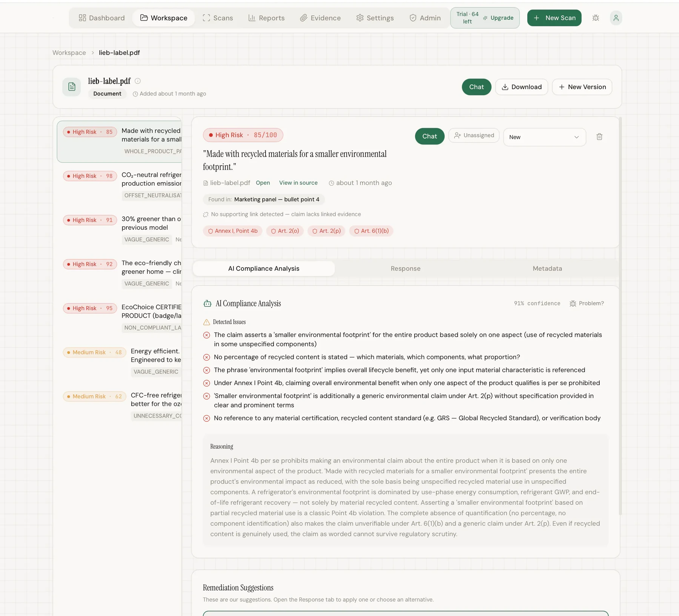The image size is (679, 616).
Task: Switch to the Metadata tab
Action: (547, 269)
